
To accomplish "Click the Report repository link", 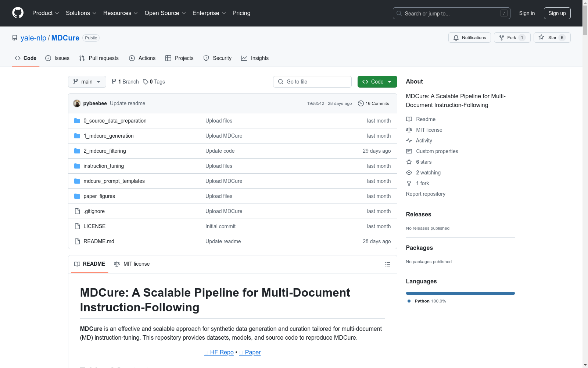I will click(426, 194).
